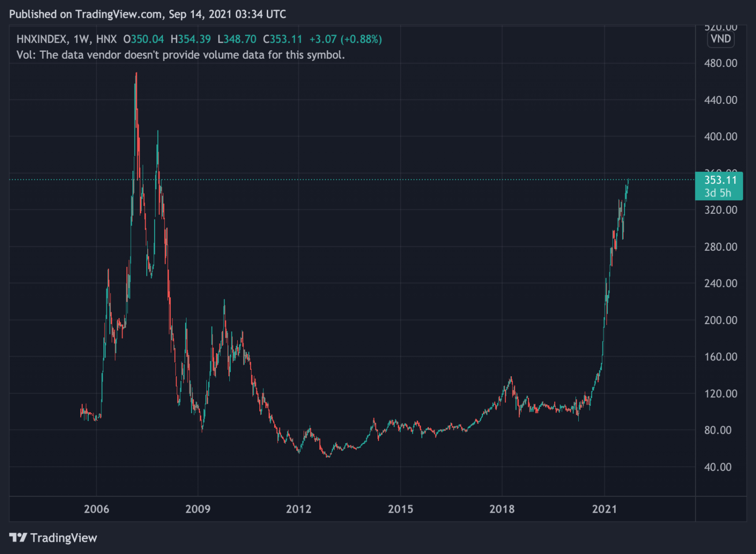Click the +3.07 (+0.88%) change value
The height and width of the screenshot is (554, 756).
click(346, 39)
